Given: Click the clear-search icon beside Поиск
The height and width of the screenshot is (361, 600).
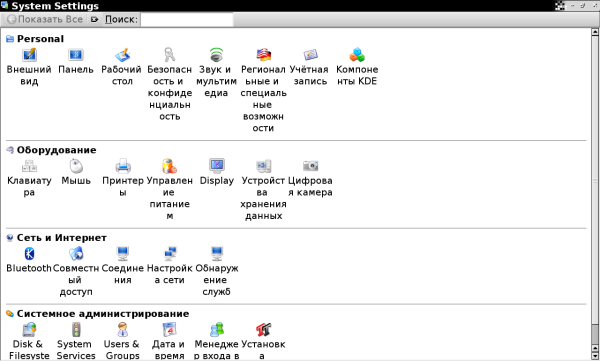Looking at the screenshot, I should (x=95, y=20).
